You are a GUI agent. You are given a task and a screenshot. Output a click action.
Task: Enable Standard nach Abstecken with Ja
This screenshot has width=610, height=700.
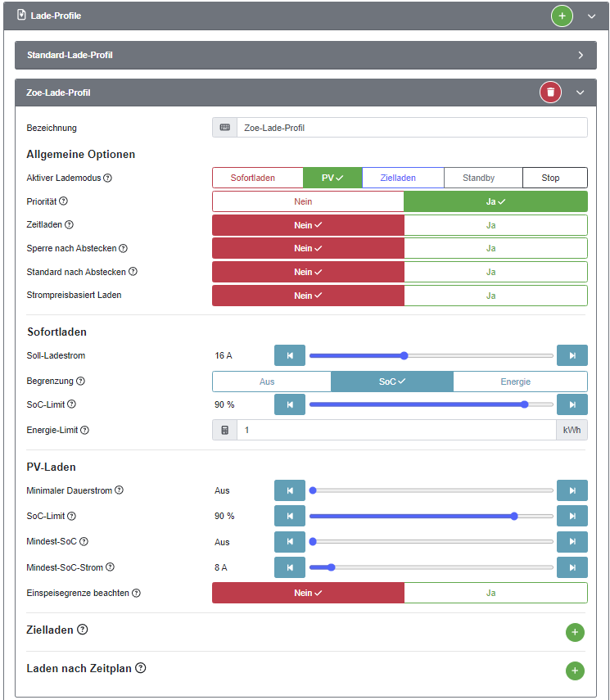(495, 272)
